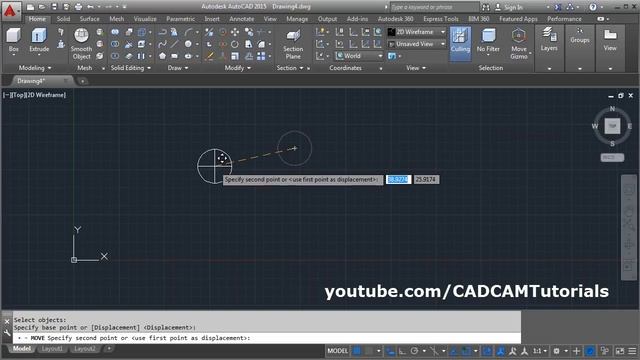Choose the Smooth Object mesh tool
This screenshot has width=640, height=360.
(81, 44)
